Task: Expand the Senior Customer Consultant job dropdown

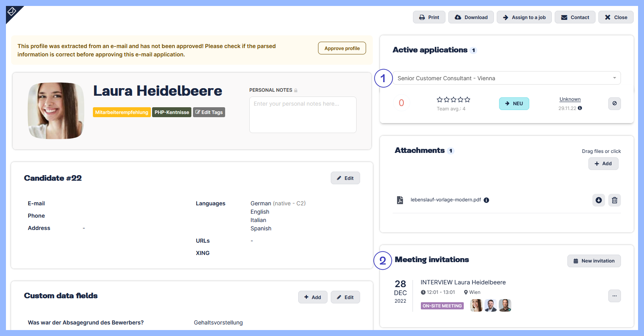Action: [614, 78]
